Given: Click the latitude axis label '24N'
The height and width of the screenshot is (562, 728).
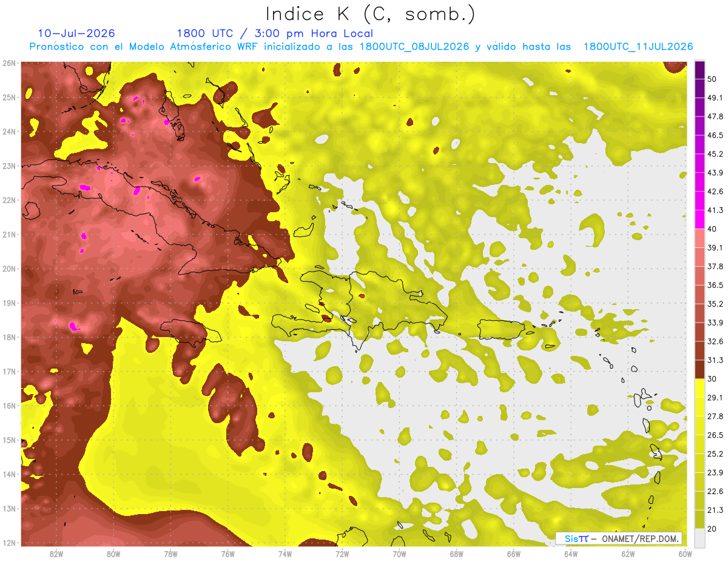Looking at the screenshot, I should [x=9, y=132].
